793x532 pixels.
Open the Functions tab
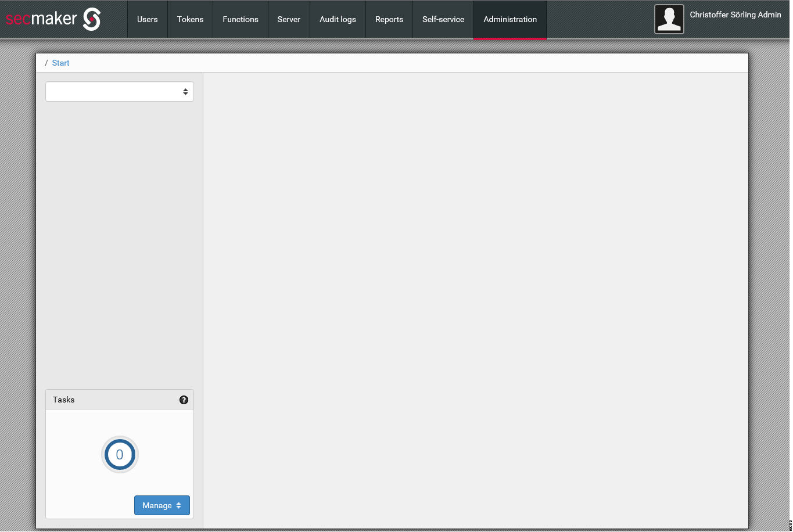[x=240, y=19]
